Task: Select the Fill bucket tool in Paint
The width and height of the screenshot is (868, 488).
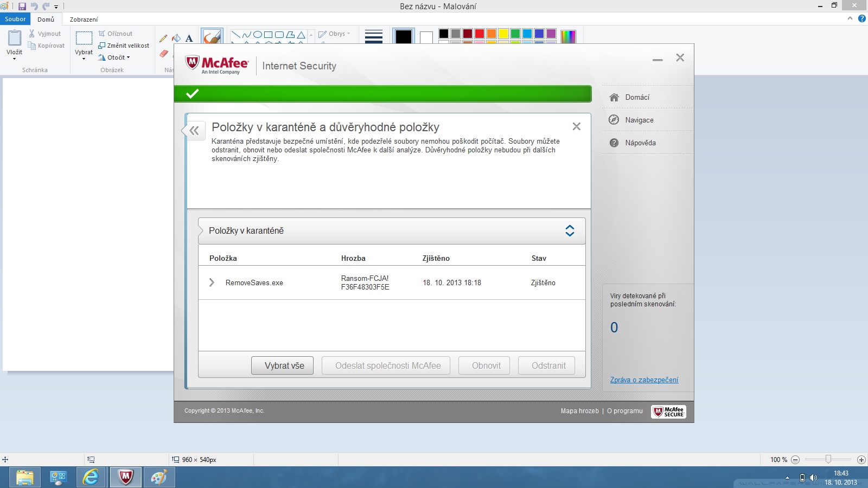Action: (176, 38)
